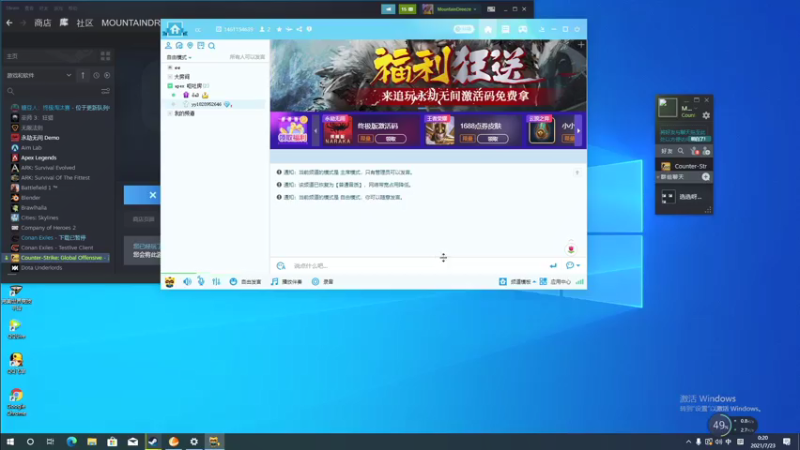Open Steam's games and software filter dropdown

[39, 76]
